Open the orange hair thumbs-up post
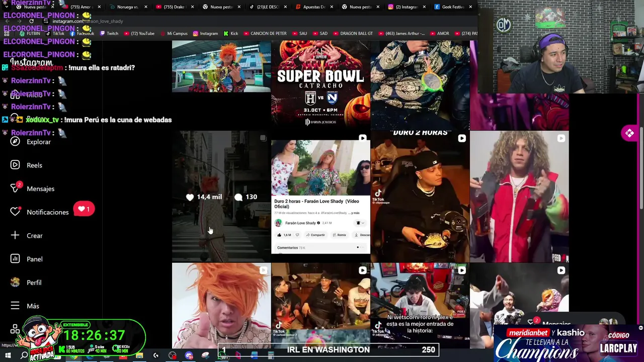This screenshot has height=362, width=644. coord(221,306)
